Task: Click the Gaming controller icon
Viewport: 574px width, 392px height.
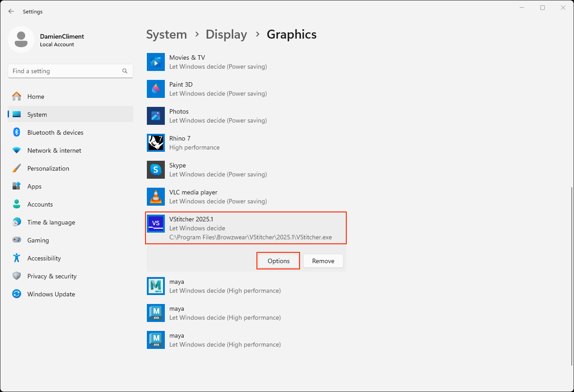Action: coord(17,240)
